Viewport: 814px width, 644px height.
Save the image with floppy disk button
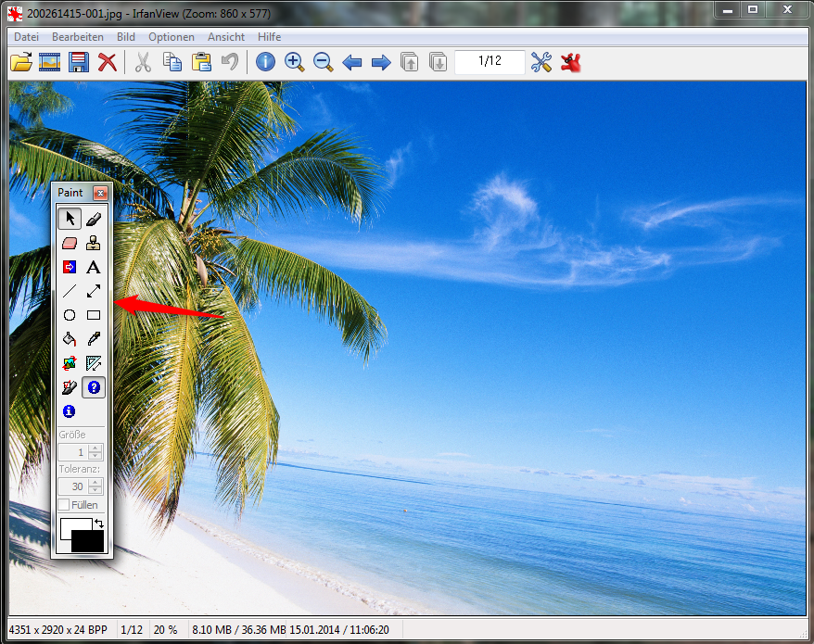[79, 62]
